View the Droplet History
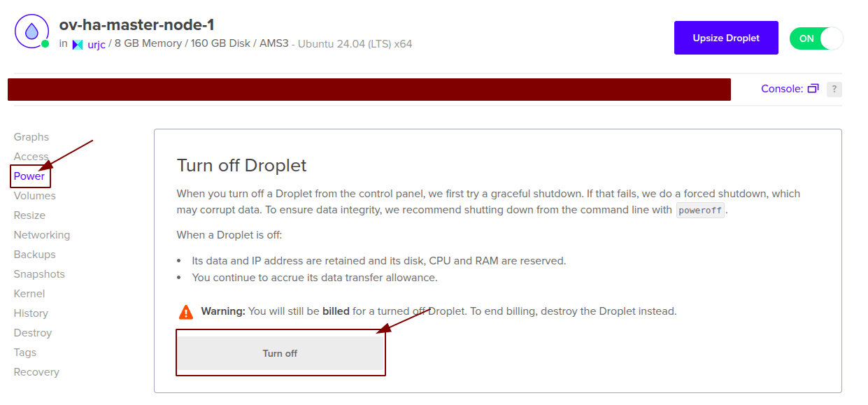This screenshot has height=405, width=868. pos(31,313)
